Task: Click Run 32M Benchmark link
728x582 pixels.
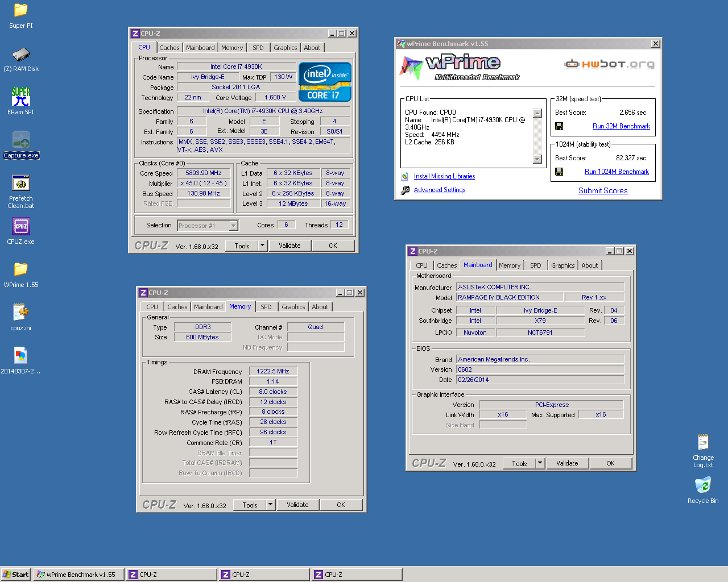Action: [x=621, y=126]
